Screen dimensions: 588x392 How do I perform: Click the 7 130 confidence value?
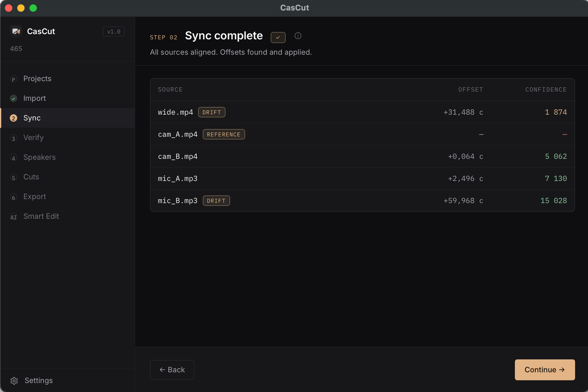tap(556, 179)
